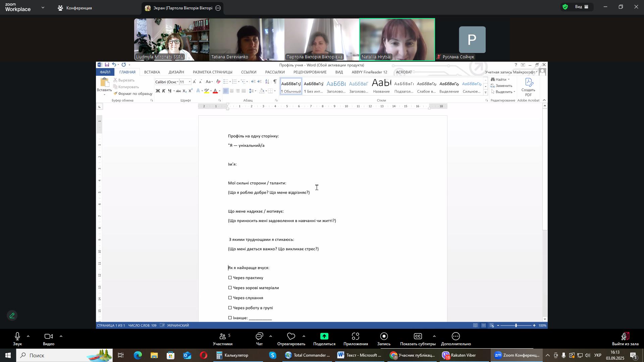
Task: Toggle the microphone Sound button
Action: pyautogui.click(x=17, y=337)
